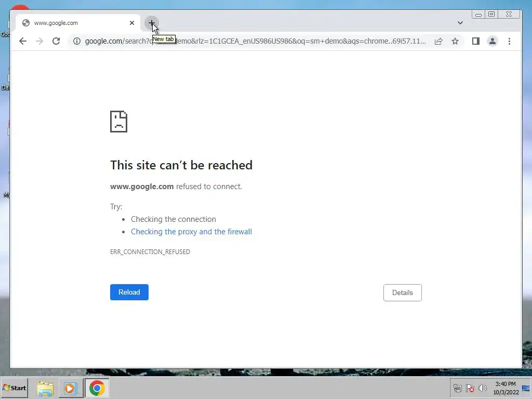
Task: Click 'This site can't be reached' heading
Action: click(x=181, y=165)
